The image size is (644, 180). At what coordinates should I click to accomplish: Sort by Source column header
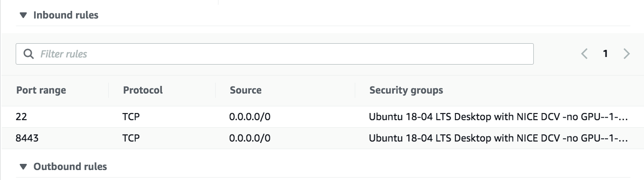point(246,90)
